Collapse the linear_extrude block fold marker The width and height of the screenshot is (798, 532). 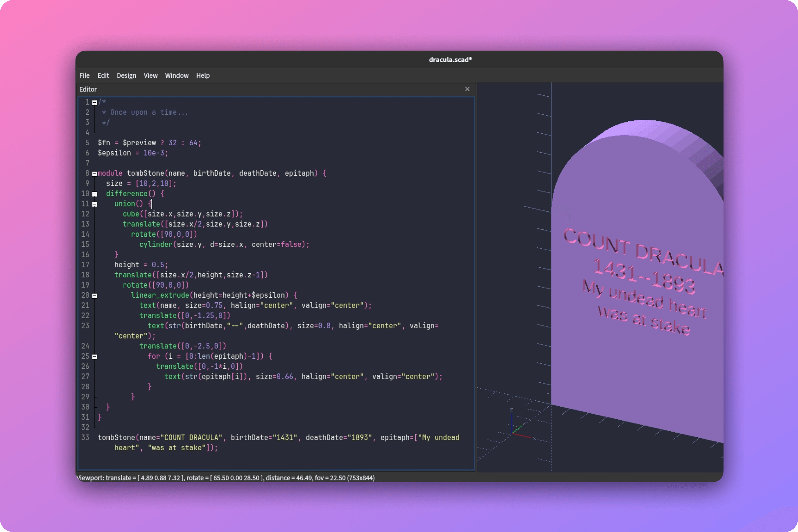94,296
